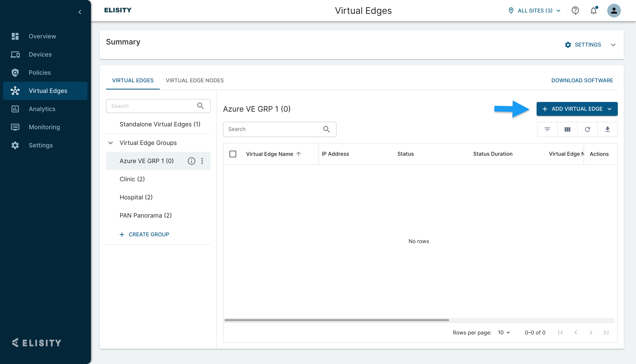Open the column chooser icon
The width and height of the screenshot is (636, 364).
[x=567, y=129]
